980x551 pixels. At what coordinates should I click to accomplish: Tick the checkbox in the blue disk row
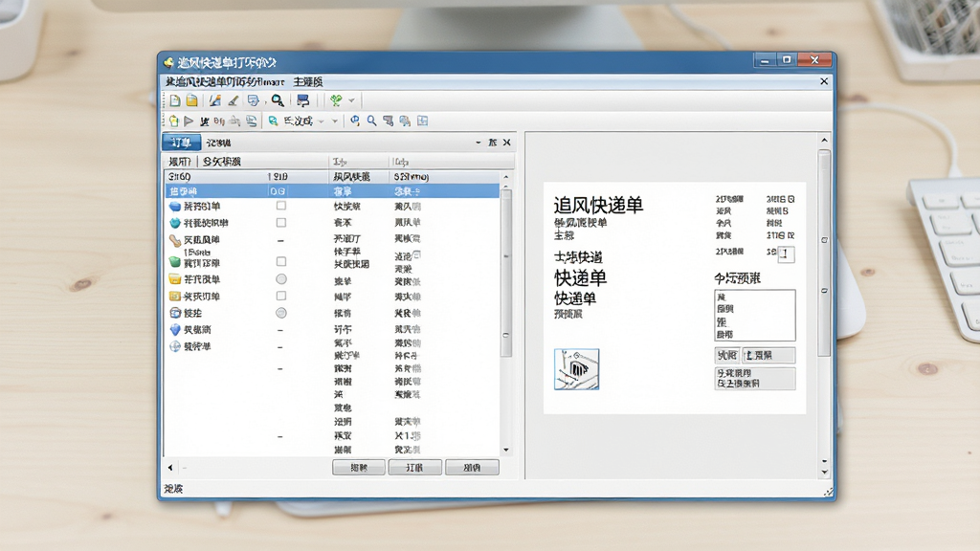tap(281, 206)
